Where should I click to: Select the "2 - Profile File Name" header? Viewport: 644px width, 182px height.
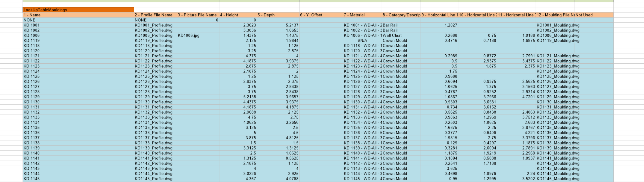(x=155, y=15)
